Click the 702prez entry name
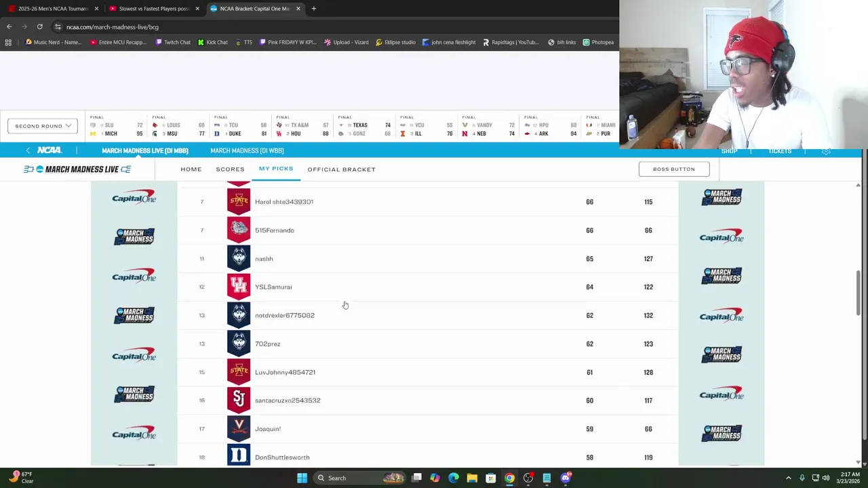Image resolution: width=868 pixels, height=488 pixels. tap(267, 344)
